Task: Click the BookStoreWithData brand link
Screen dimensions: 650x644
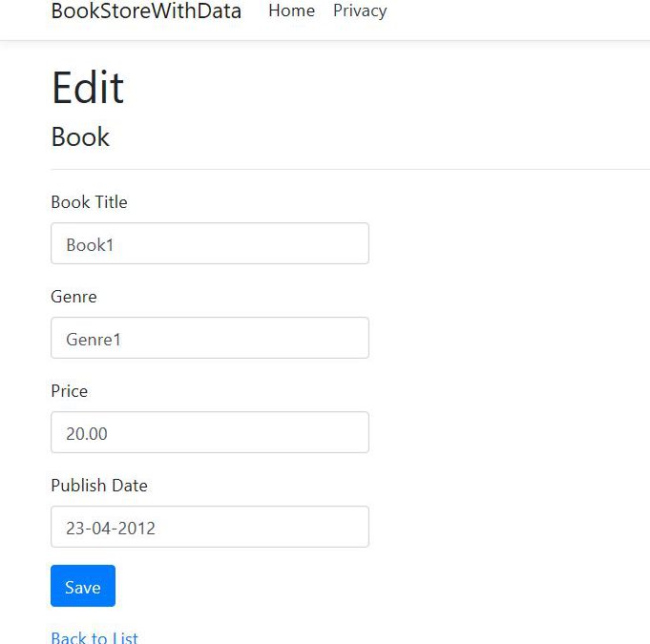Action: pyautogui.click(x=145, y=11)
